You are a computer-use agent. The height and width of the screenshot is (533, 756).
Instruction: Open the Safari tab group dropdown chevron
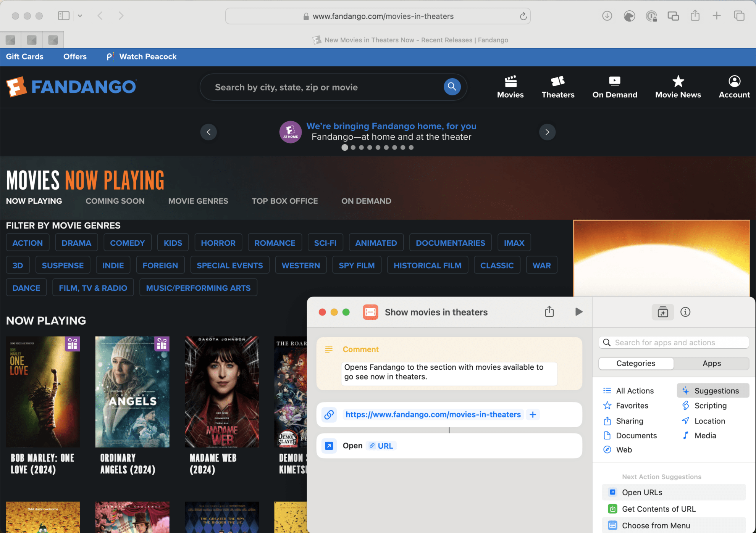80,16
